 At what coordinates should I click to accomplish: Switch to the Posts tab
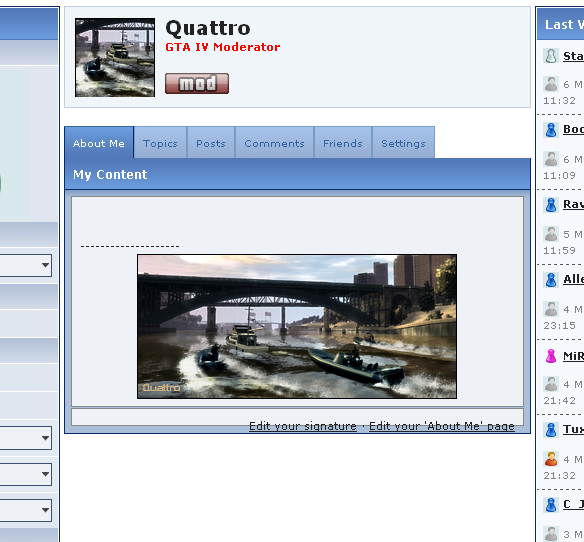211,143
